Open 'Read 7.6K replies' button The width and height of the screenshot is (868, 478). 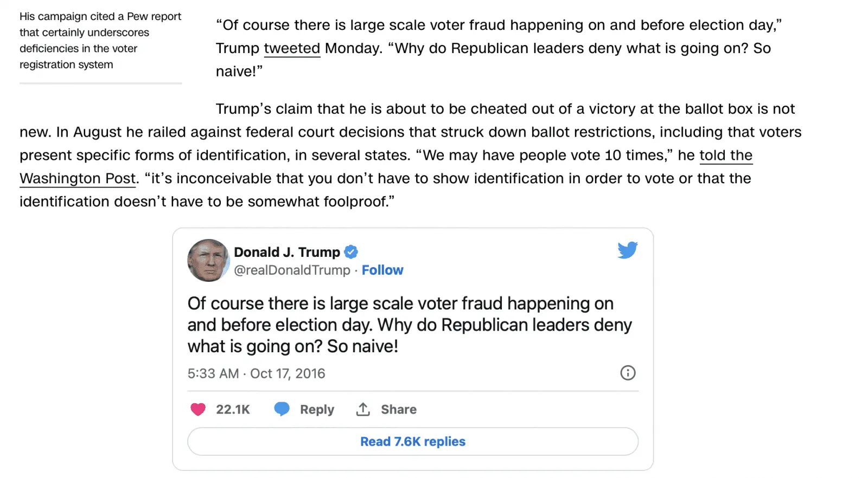(x=413, y=442)
